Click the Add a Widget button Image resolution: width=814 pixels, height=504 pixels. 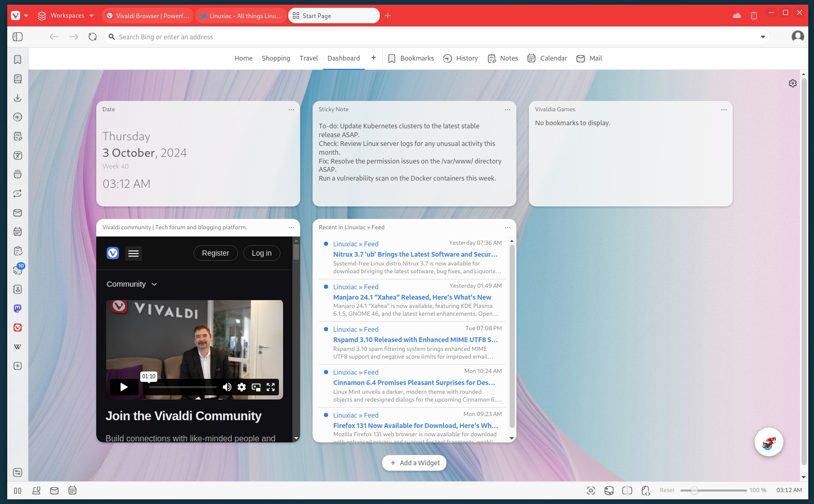click(415, 463)
